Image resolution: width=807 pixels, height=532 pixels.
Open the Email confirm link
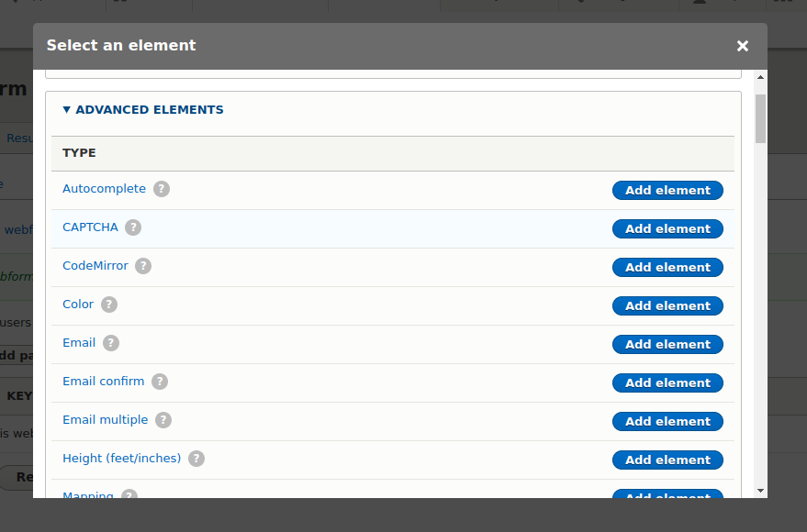pyautogui.click(x=104, y=382)
